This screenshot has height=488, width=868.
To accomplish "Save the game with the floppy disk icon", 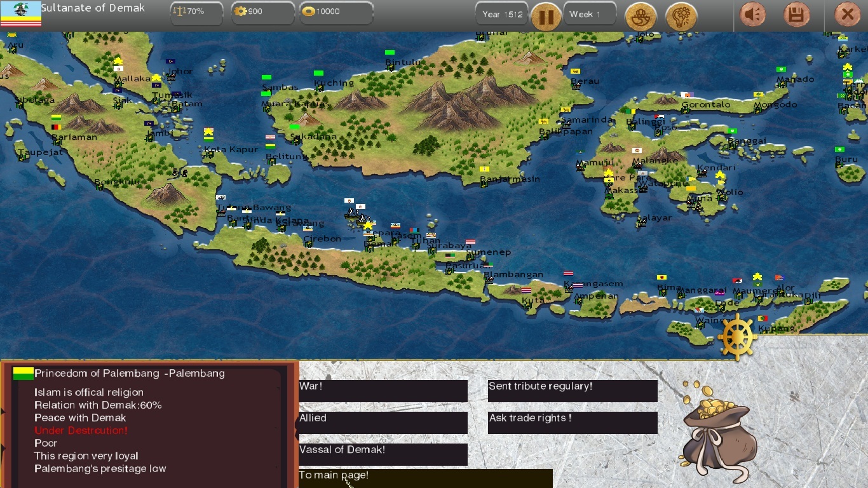I will (796, 15).
